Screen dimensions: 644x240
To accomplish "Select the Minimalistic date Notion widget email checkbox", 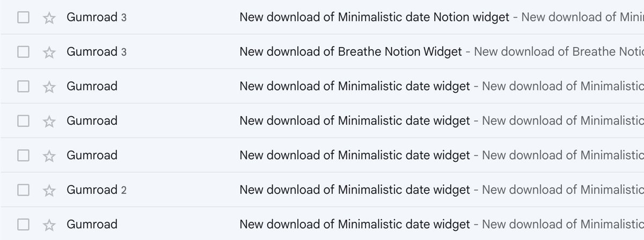I will [23, 18].
